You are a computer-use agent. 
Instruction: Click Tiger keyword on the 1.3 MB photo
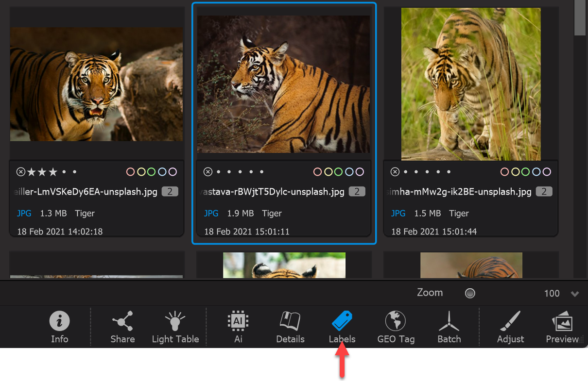pyautogui.click(x=85, y=213)
